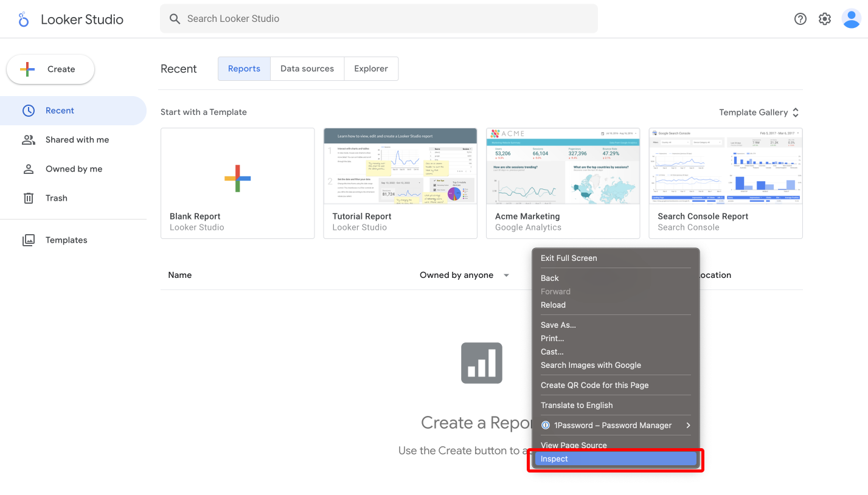Click the user account avatar
Viewport: 868px width, 495px height.
pos(850,19)
